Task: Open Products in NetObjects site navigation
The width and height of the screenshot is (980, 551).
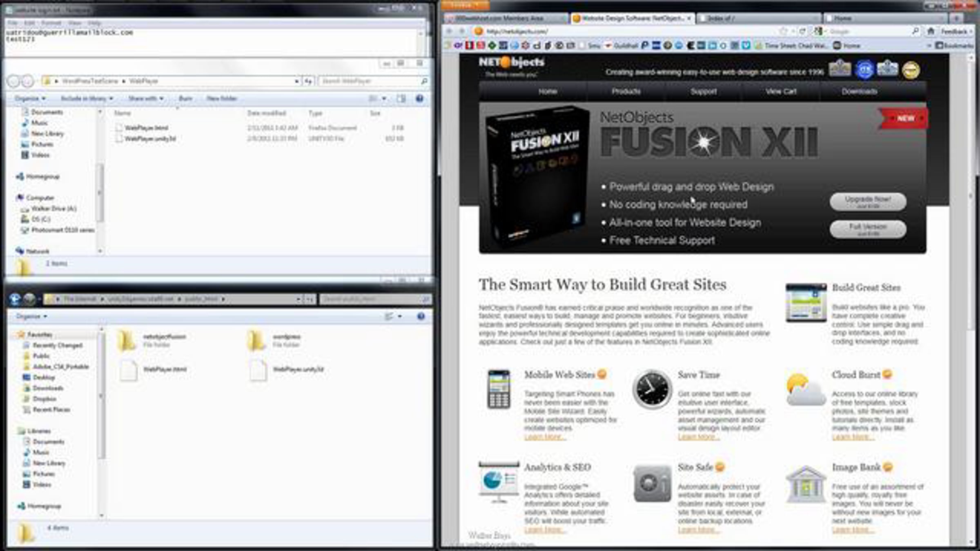Action: pos(626,91)
